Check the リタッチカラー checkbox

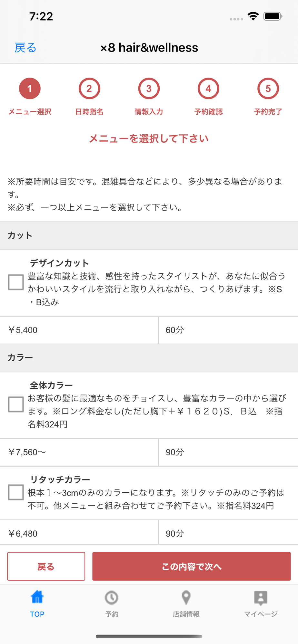pos(16,492)
